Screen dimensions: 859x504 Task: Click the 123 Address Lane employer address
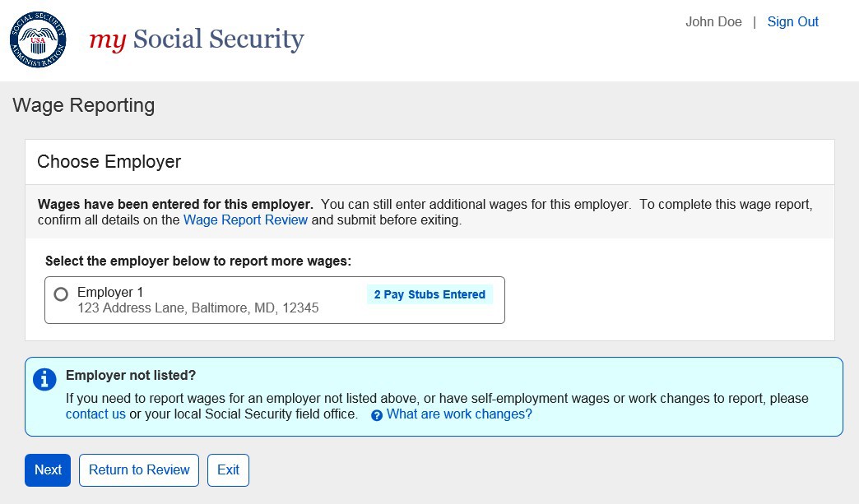tap(197, 308)
